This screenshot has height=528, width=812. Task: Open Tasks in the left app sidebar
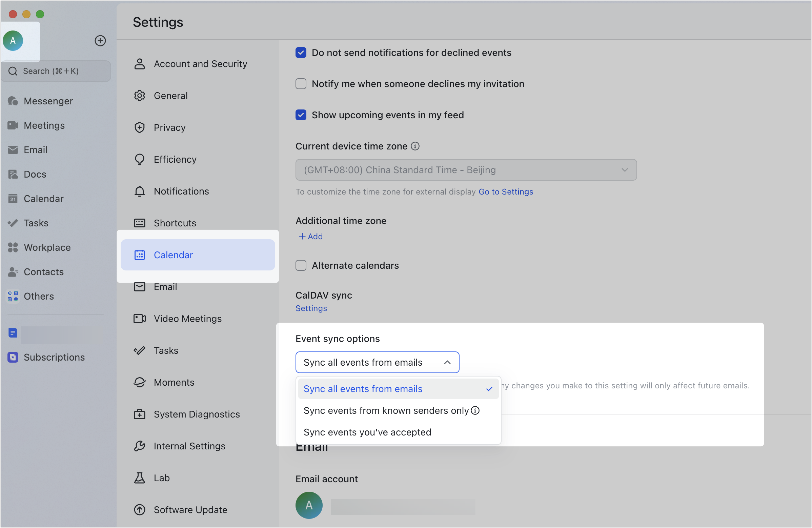[x=28, y=223]
